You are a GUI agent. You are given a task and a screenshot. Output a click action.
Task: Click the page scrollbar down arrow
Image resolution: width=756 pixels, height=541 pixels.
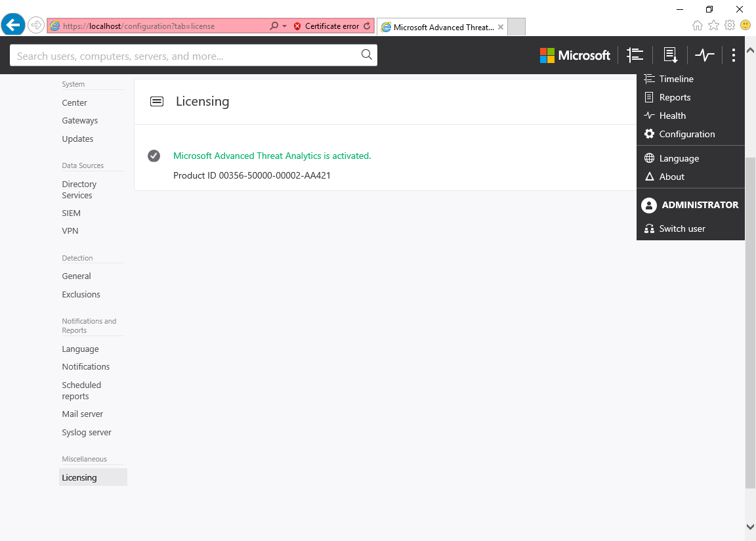(x=750, y=527)
